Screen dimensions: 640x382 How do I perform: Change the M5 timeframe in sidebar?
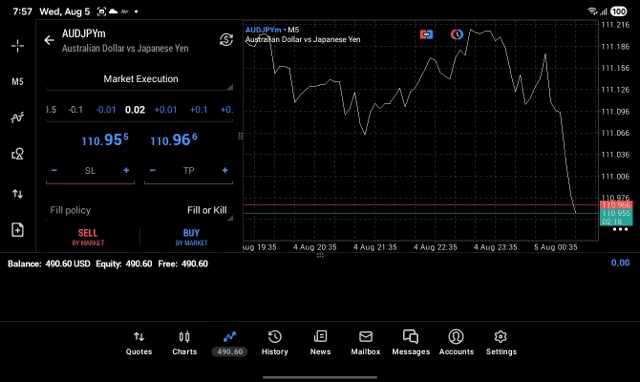pos(18,82)
